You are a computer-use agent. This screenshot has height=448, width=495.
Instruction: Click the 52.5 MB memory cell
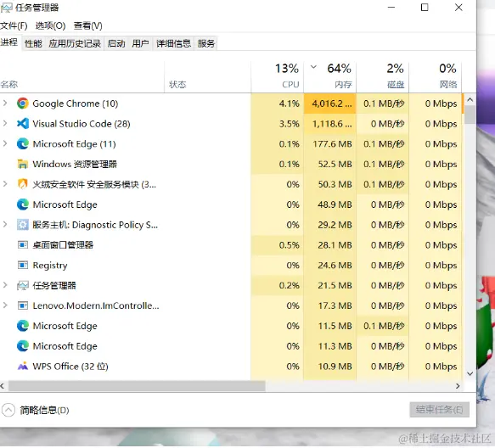[330, 164]
